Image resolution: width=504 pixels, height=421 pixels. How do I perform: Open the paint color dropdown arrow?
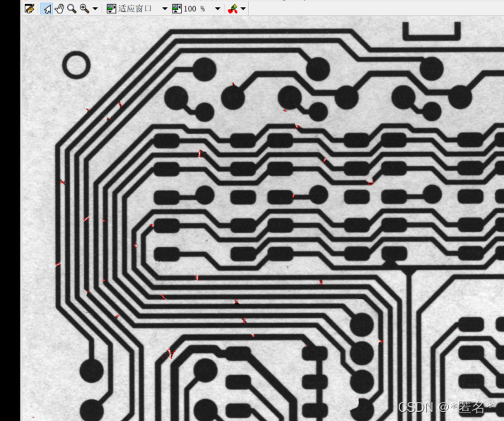[x=243, y=8]
